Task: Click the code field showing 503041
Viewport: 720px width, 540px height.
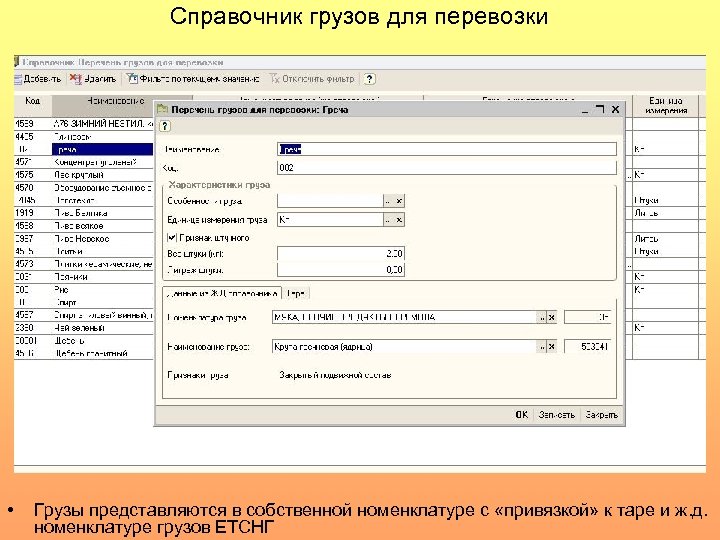Action: [588, 347]
